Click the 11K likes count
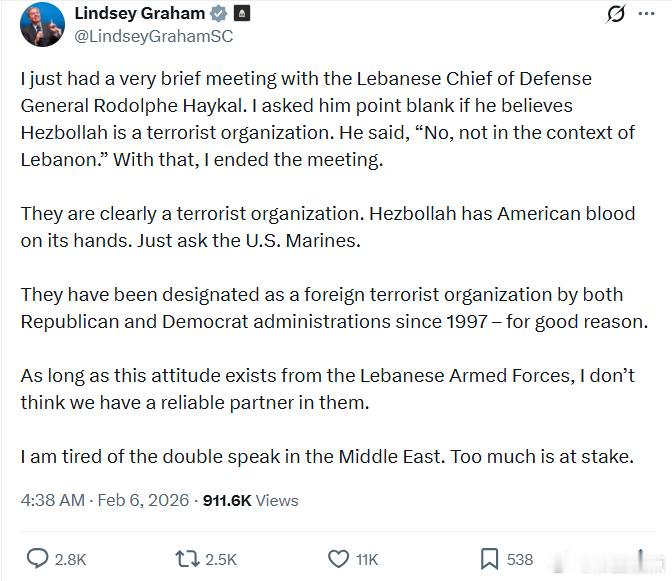Screen dimensions: 672x581 (368, 560)
